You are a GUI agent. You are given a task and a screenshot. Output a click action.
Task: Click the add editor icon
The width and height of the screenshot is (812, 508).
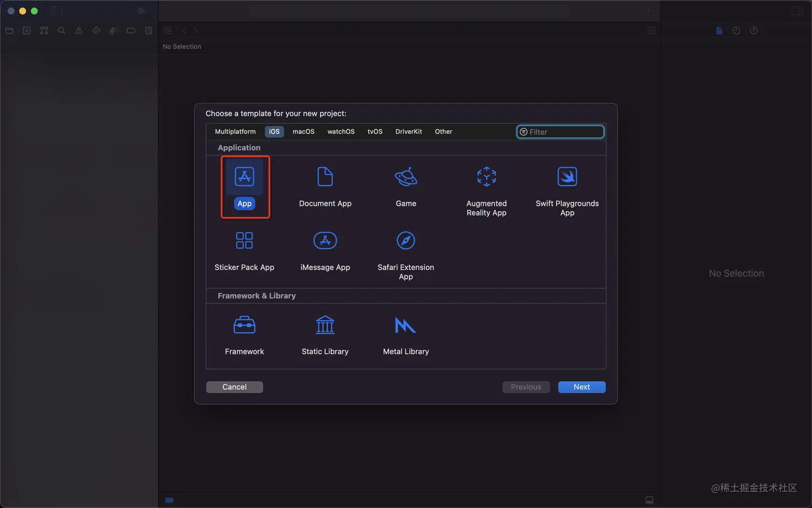[x=651, y=31]
